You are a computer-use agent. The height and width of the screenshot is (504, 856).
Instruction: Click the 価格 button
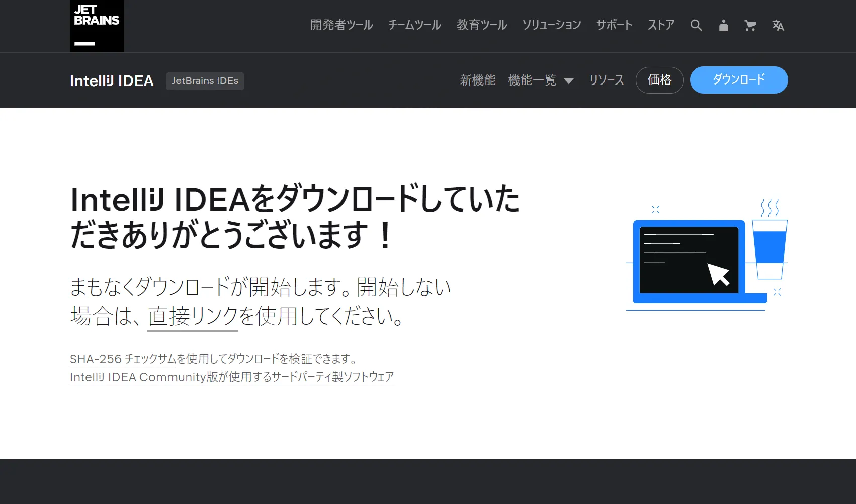point(660,80)
